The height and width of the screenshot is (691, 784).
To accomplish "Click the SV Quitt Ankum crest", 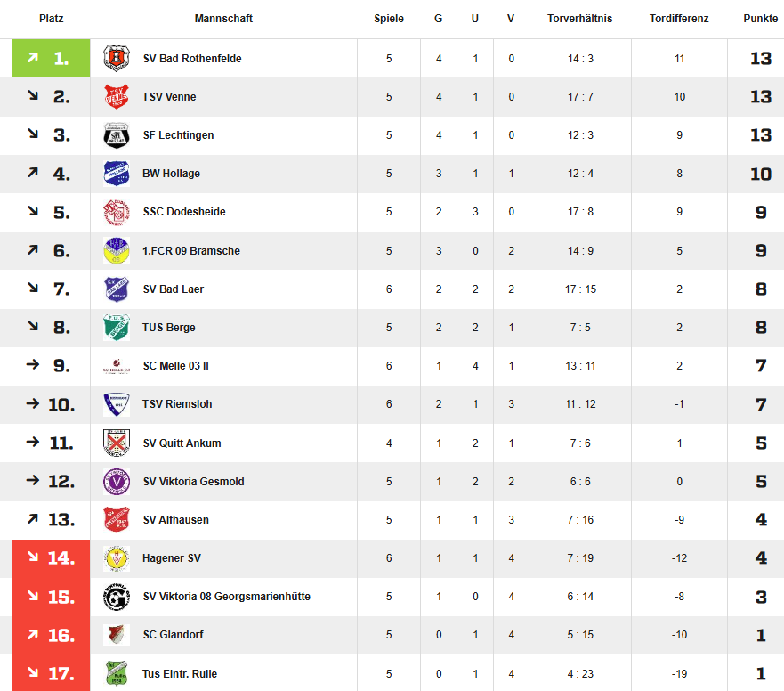I will [117, 443].
